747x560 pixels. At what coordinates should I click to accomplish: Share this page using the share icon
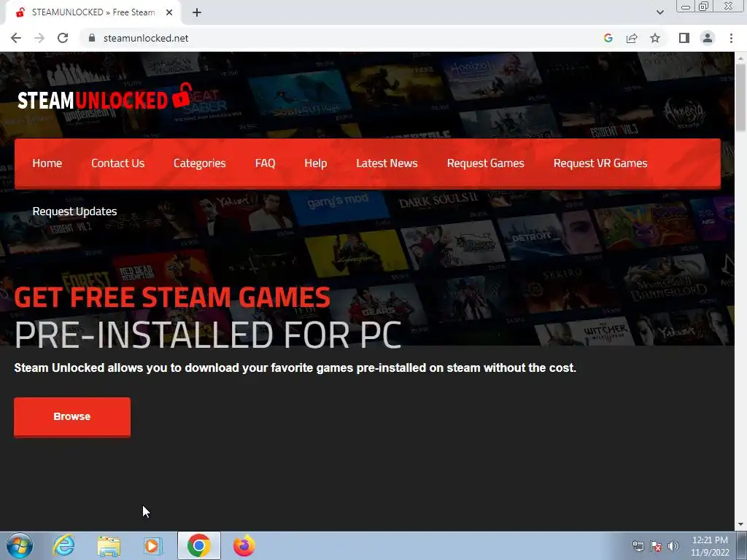tap(632, 38)
